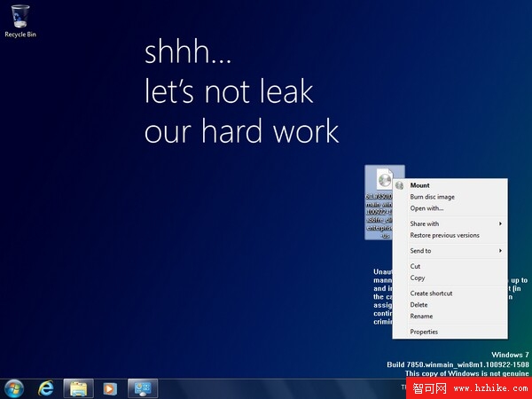
Task: Click the Send to menu label
Action: (x=420, y=251)
